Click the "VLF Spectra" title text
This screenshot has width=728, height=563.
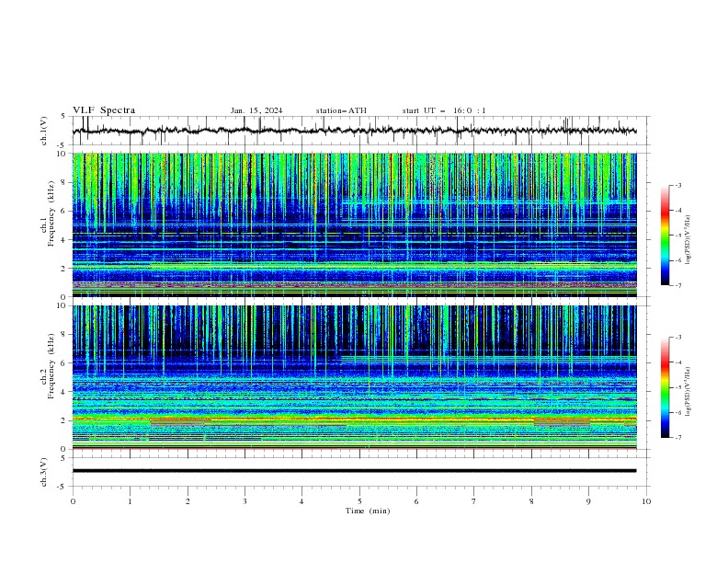point(104,110)
